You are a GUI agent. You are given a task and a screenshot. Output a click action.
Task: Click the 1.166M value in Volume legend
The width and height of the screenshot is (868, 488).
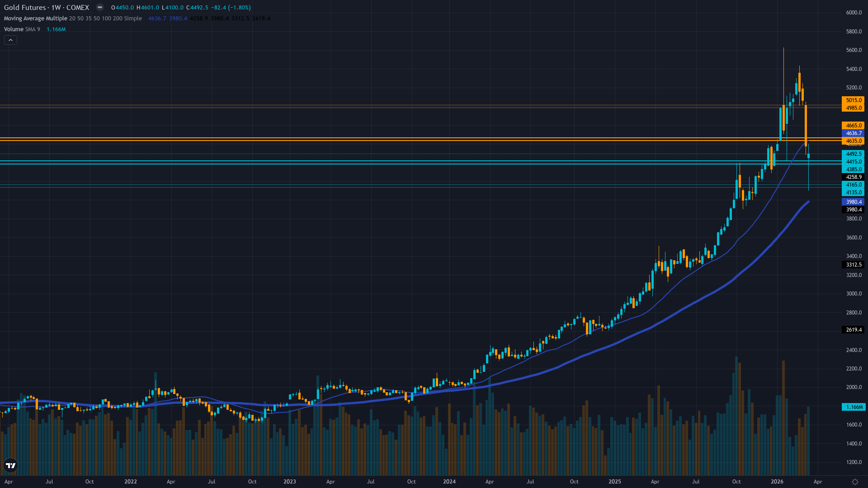(56, 29)
